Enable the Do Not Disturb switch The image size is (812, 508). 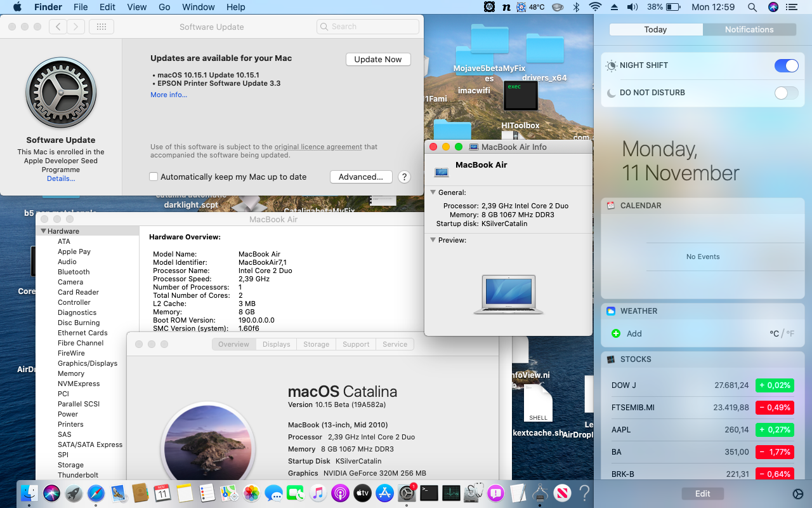tap(787, 93)
